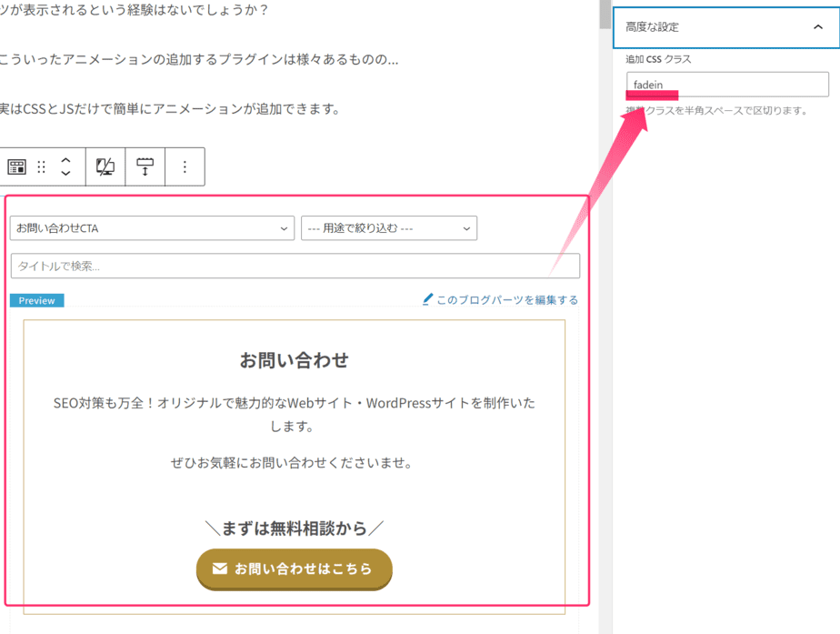Screen dimensions: 840x634
Task: Click the move block up arrow
Action: pos(65,158)
